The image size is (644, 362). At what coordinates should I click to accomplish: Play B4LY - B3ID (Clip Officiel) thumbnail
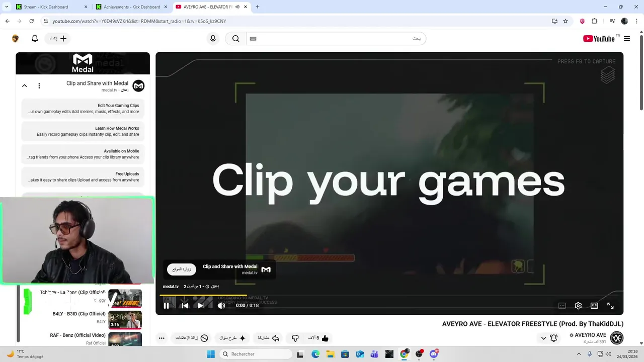point(125,320)
